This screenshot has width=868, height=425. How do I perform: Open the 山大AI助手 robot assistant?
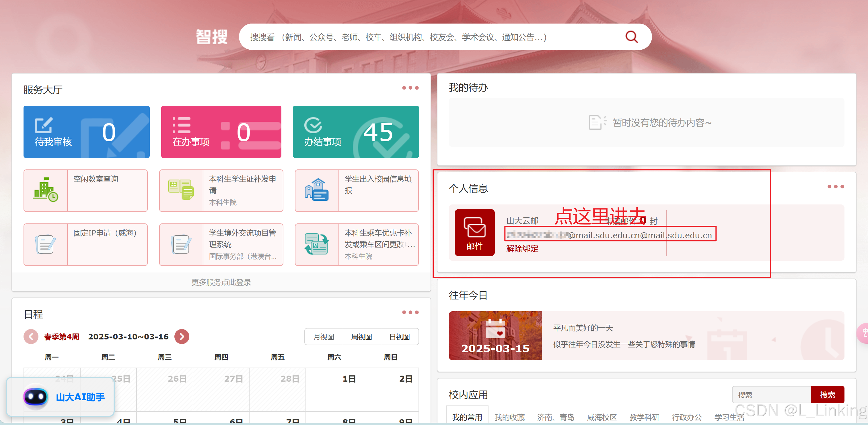tap(61, 397)
